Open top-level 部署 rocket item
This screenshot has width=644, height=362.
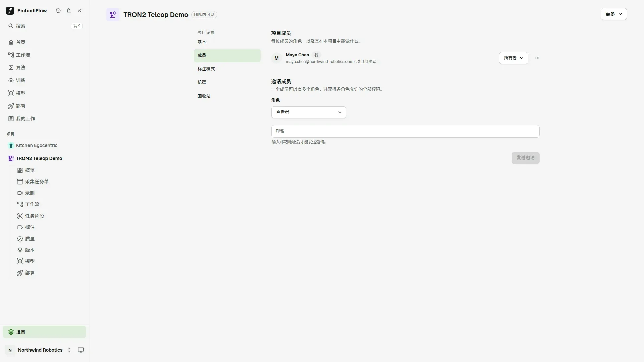44,106
